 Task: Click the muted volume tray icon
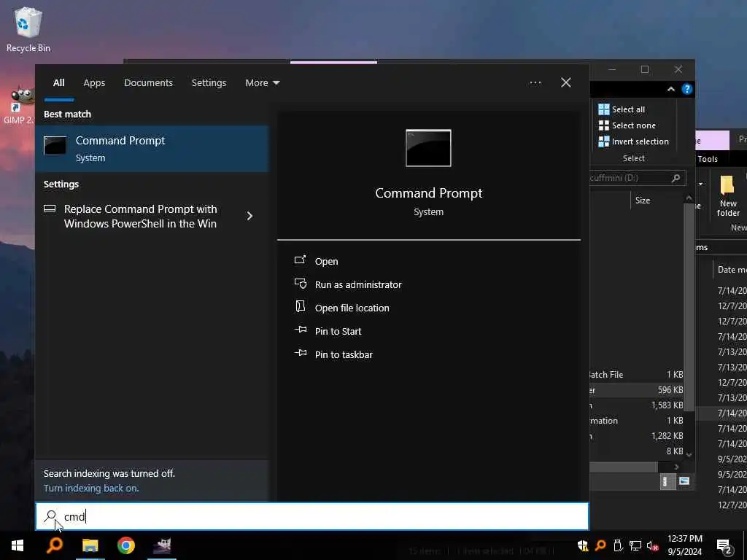(653, 545)
